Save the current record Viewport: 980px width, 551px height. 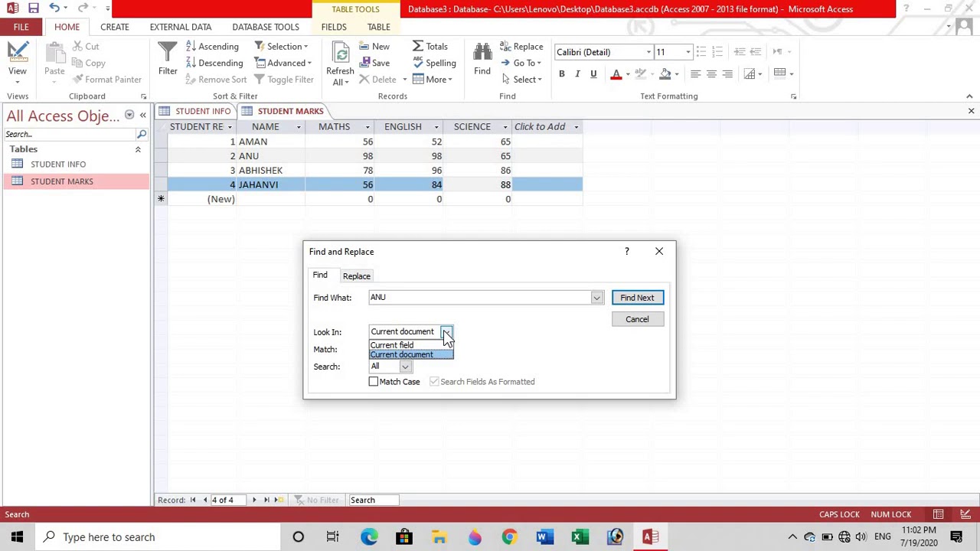point(374,63)
